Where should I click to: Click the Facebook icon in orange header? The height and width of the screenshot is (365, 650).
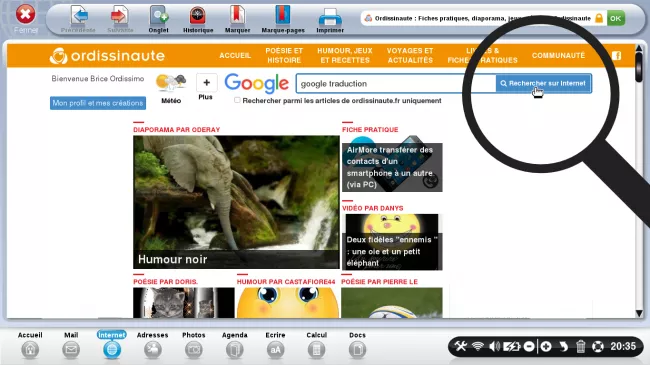click(x=616, y=56)
